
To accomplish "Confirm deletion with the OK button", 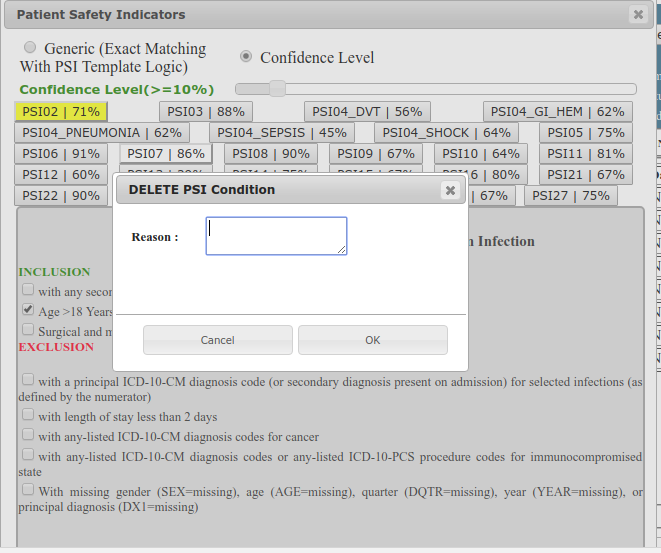I will click(372, 340).
